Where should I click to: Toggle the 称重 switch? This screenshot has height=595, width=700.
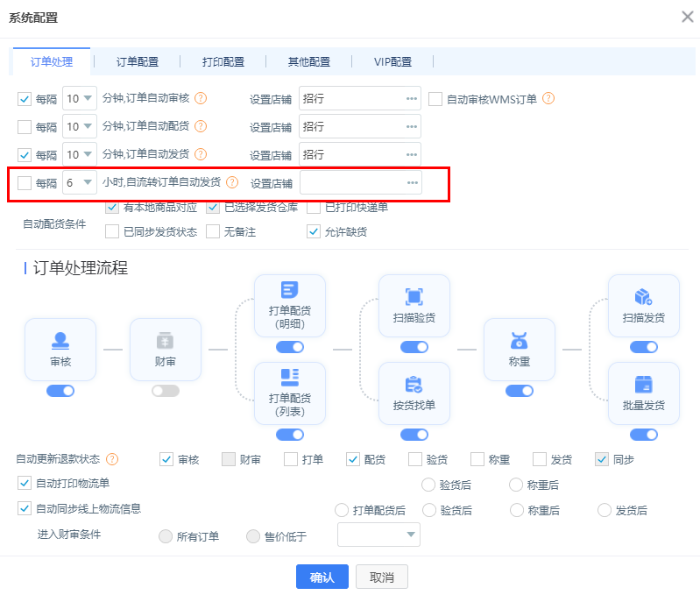tap(520, 391)
